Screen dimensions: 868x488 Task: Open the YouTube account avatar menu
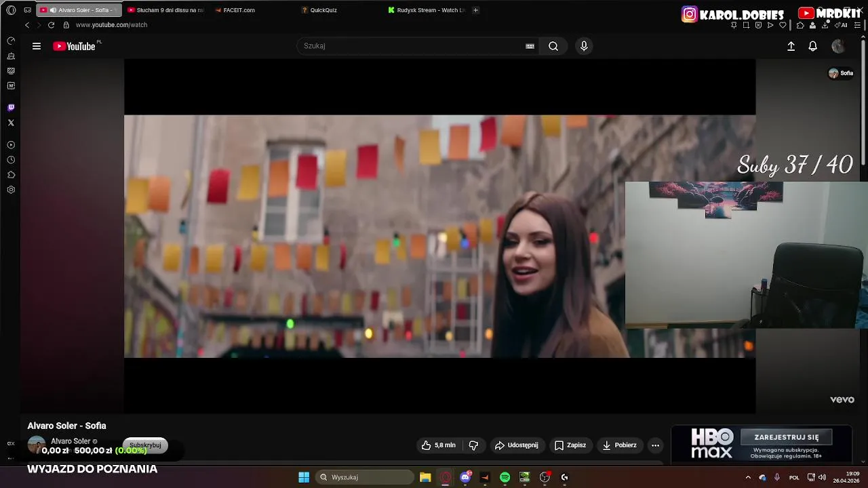(838, 46)
